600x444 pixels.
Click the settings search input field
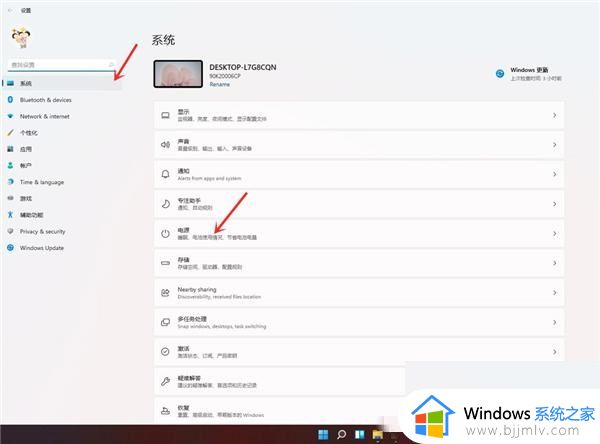click(x=61, y=65)
